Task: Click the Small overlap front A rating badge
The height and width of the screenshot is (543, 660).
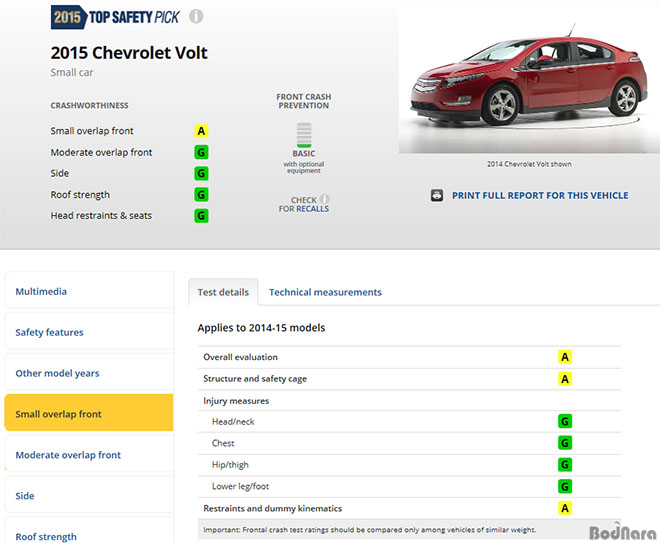Action: tap(201, 131)
